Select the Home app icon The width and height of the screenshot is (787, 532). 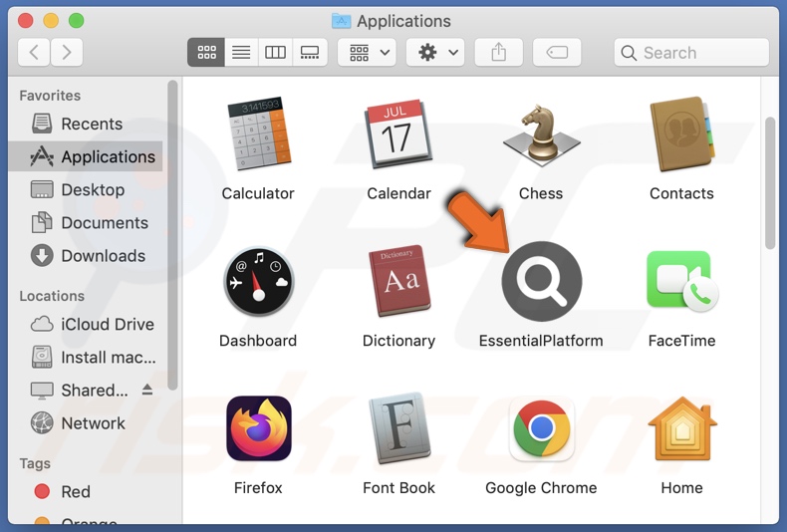[682, 428]
